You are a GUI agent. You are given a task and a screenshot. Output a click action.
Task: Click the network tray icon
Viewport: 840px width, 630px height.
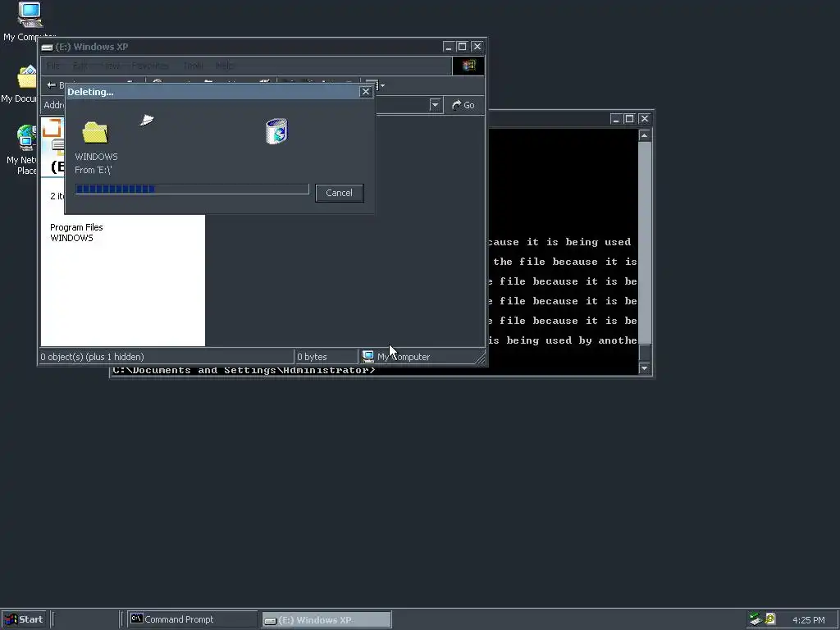coord(756,619)
